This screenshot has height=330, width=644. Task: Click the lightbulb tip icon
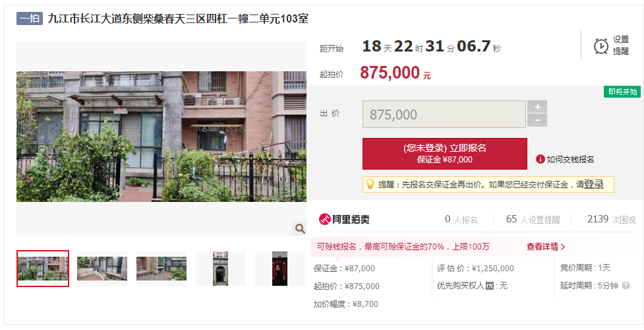370,184
